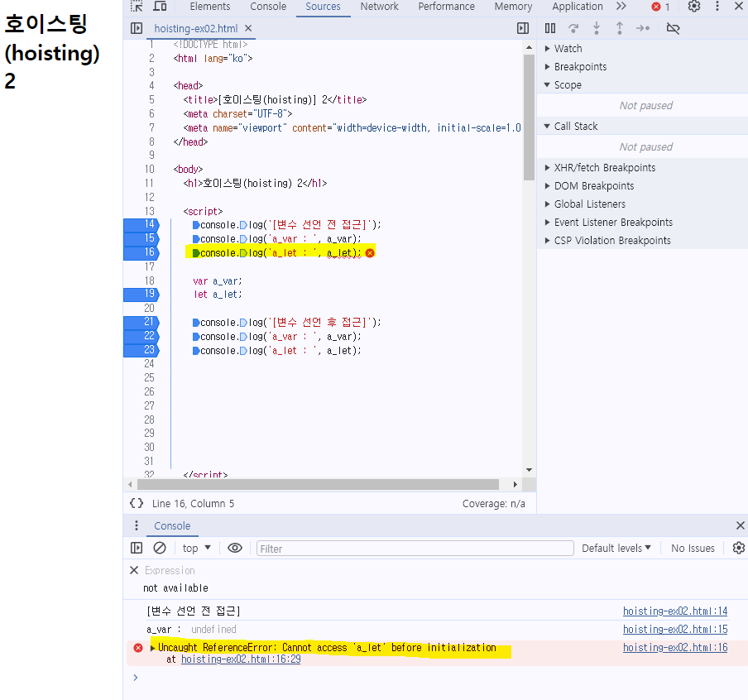Screen dimensions: 748x700
Task: Toggle the console sidebar
Action: [137, 548]
